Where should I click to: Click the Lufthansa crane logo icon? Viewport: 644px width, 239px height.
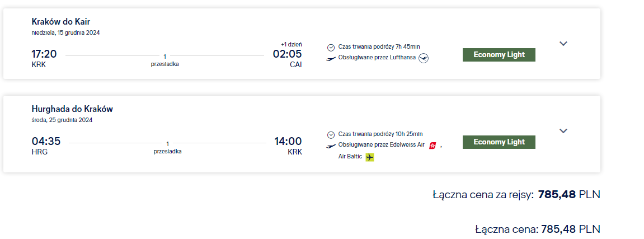[x=424, y=58]
